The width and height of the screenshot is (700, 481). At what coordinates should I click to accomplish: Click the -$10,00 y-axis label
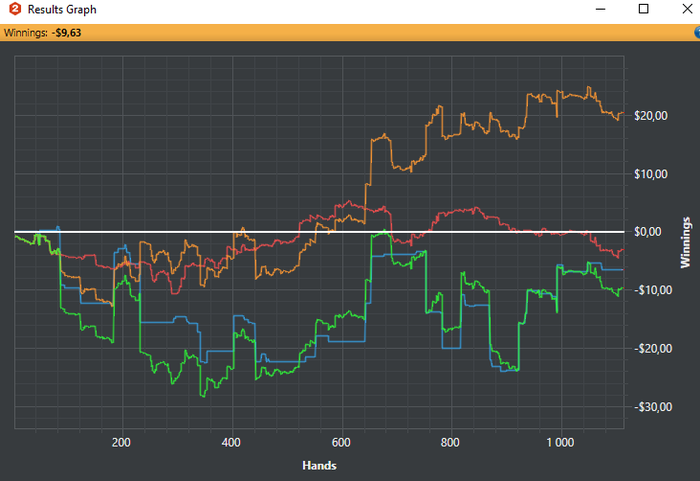(653, 290)
